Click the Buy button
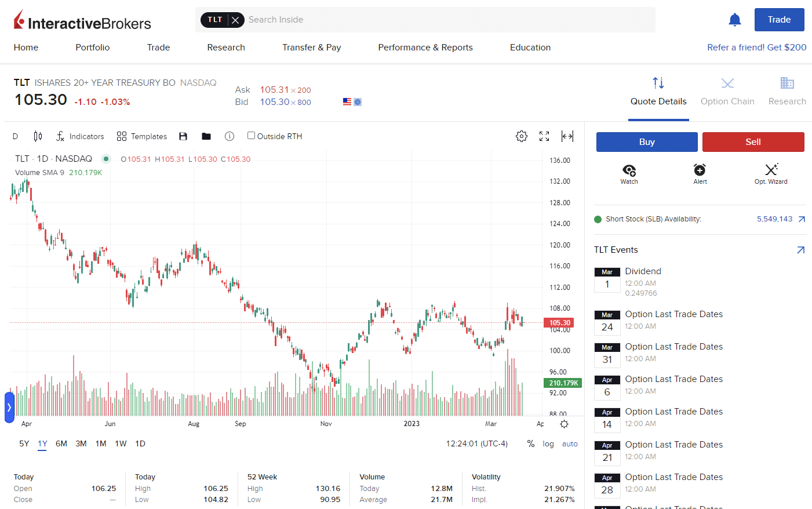Image resolution: width=812 pixels, height=509 pixels. pos(647,142)
